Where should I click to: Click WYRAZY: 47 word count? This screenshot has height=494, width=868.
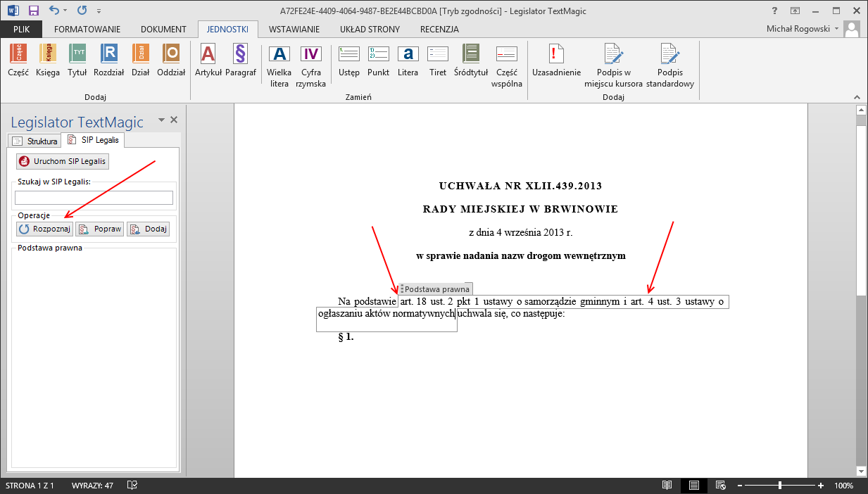click(x=92, y=486)
